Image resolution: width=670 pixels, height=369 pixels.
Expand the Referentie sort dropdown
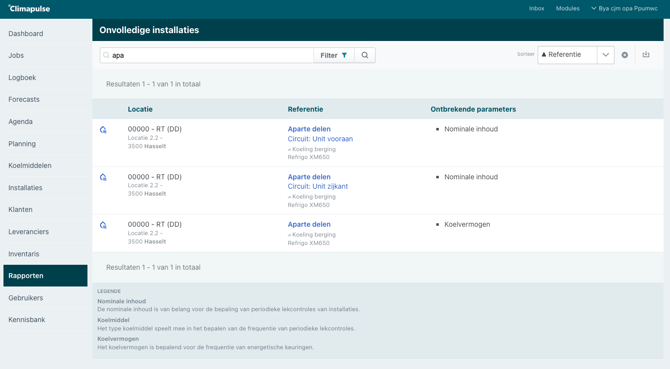click(x=567, y=55)
